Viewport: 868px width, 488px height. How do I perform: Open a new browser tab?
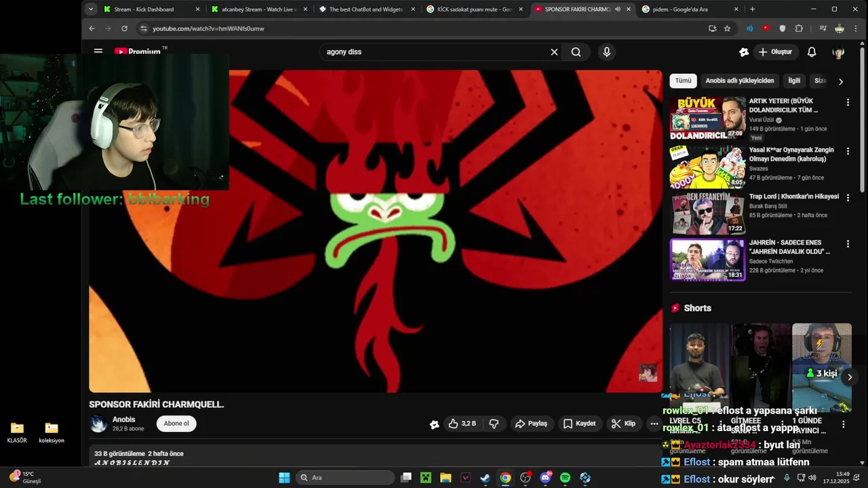[753, 9]
